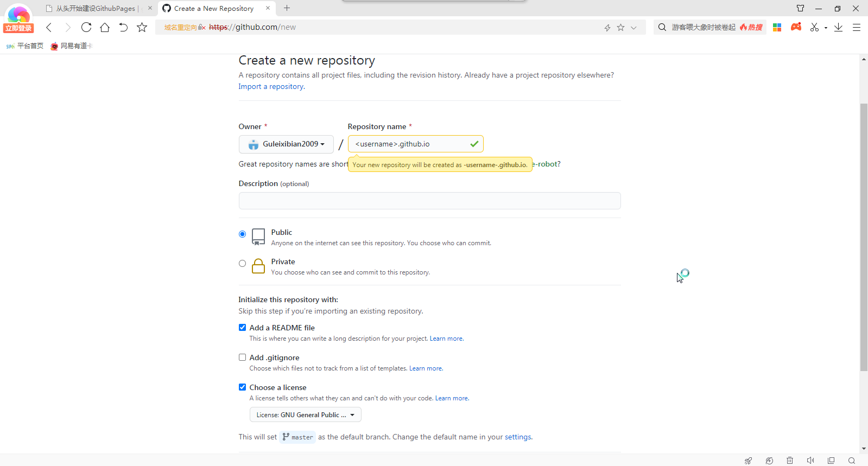Click the master branch label
Screen dimensions: 868x466
click(297, 437)
